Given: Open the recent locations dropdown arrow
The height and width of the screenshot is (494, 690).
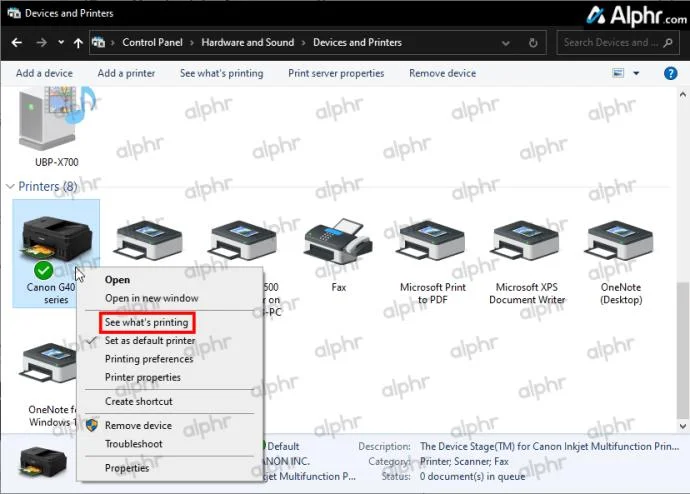Looking at the screenshot, I should coord(61,43).
